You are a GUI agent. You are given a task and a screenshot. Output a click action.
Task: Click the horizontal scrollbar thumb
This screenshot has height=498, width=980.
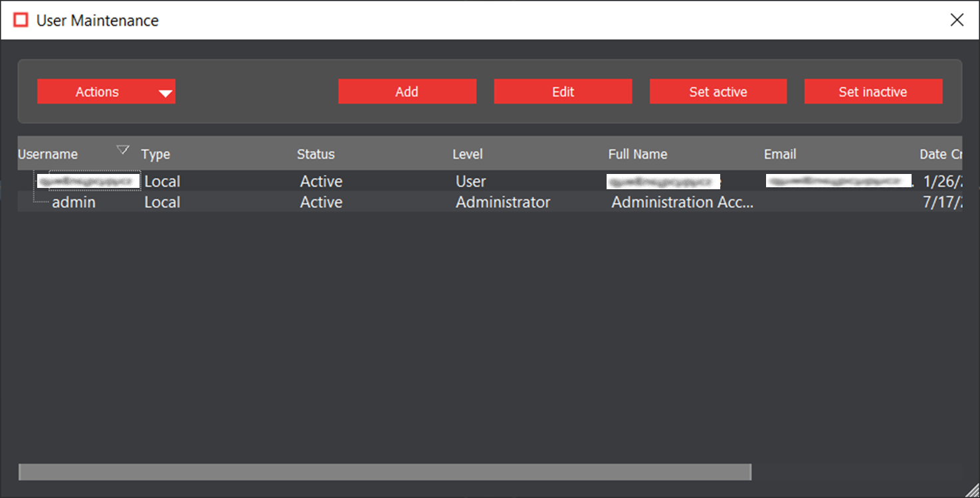click(x=385, y=471)
